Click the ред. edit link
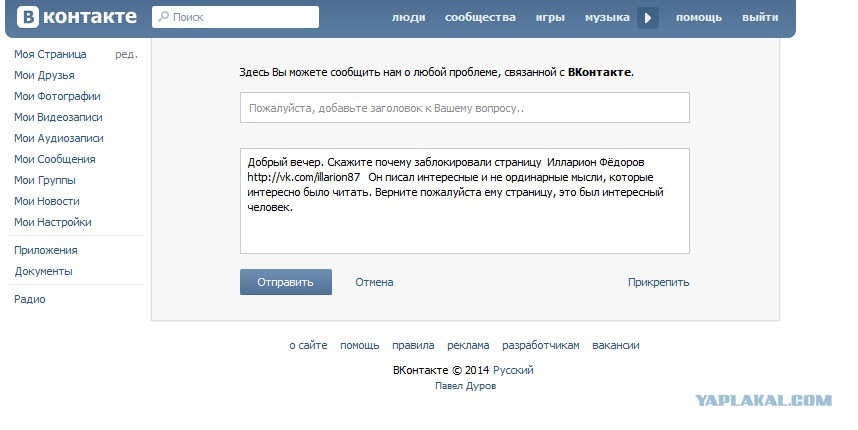The width and height of the screenshot is (858, 430). tap(126, 54)
